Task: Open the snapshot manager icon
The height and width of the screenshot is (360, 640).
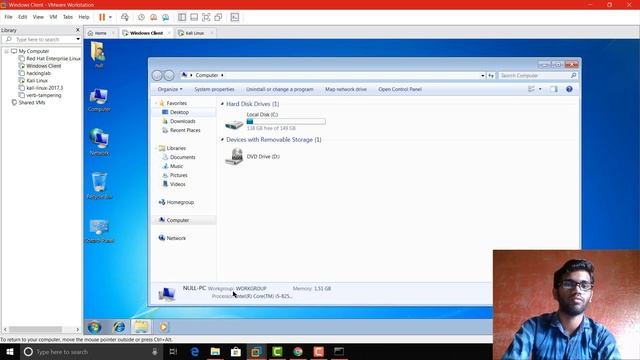Action: 166,17
